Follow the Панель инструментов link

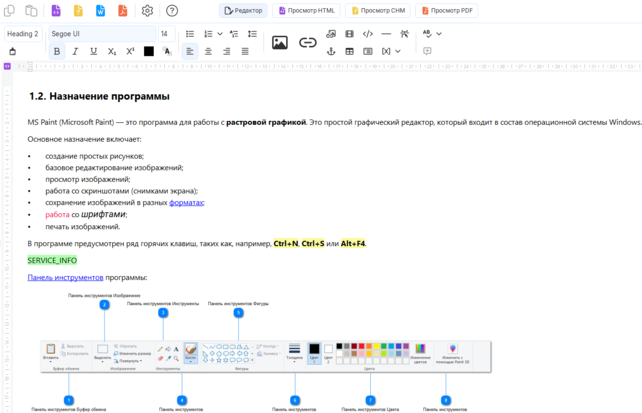click(65, 277)
